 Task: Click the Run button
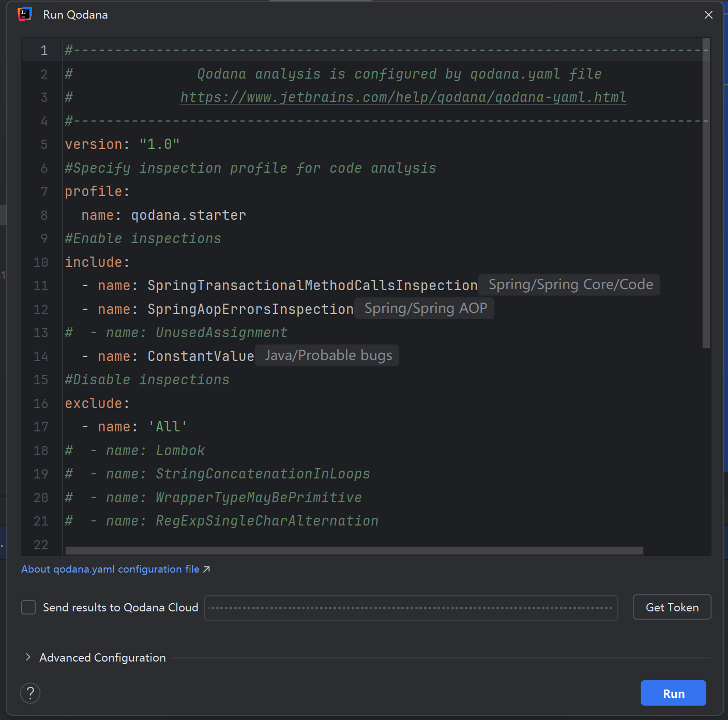(x=673, y=693)
